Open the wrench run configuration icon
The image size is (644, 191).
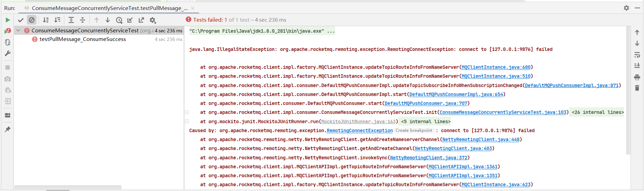8,53
